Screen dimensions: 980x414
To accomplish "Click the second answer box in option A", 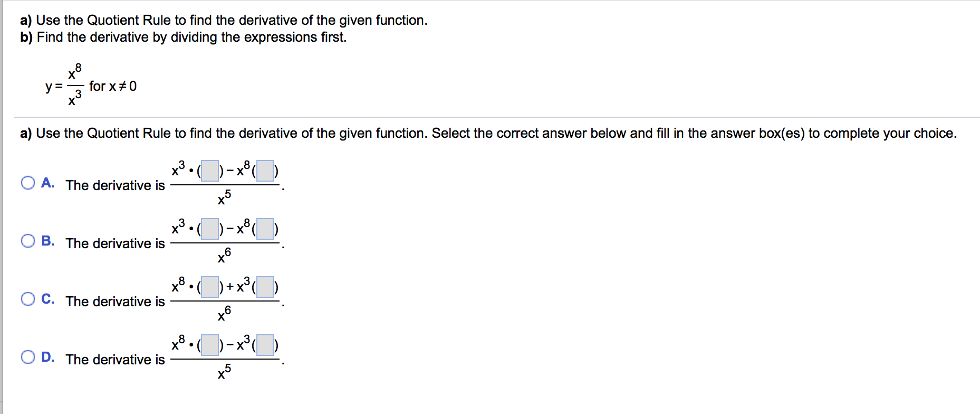I will [x=265, y=171].
